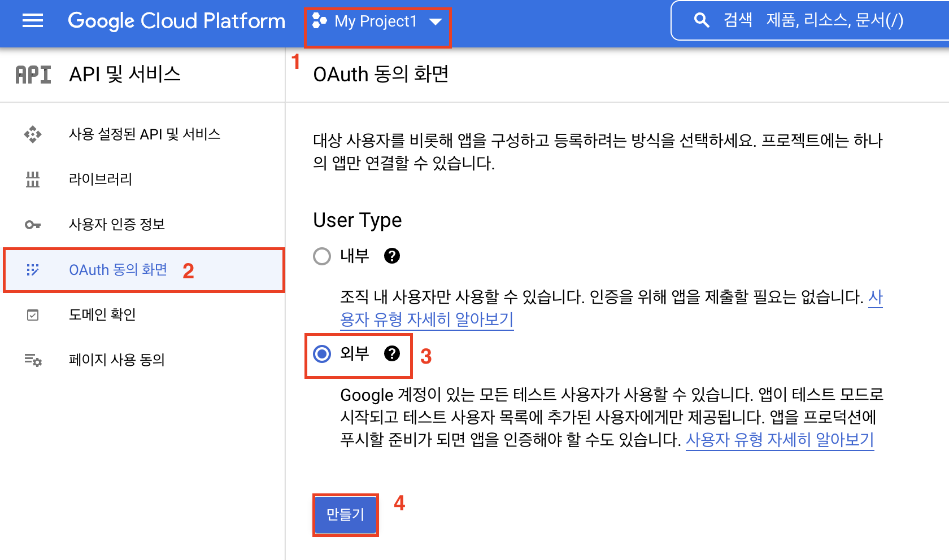Click the 라이브러리 library icon
The width and height of the screenshot is (949, 560).
[33, 180]
